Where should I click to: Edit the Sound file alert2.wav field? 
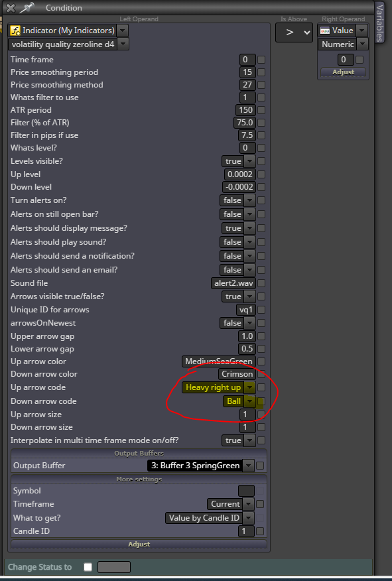[x=233, y=283]
